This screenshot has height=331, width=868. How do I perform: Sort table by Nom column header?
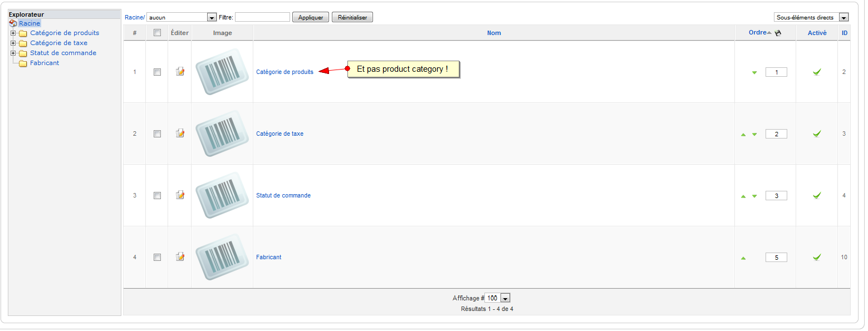click(x=494, y=33)
